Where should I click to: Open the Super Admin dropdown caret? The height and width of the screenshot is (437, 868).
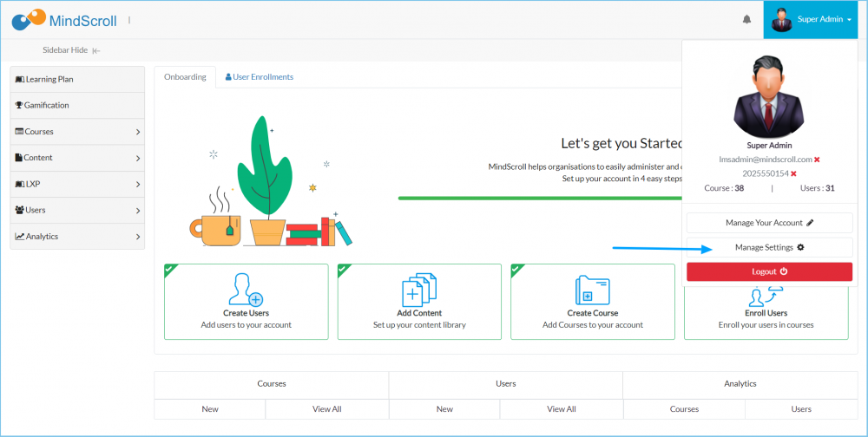(x=849, y=20)
